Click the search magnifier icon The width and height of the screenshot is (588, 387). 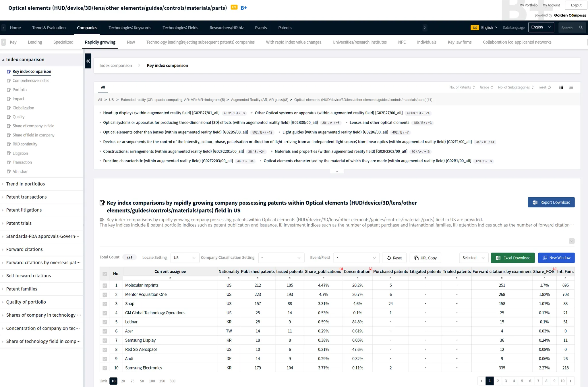pyautogui.click(x=581, y=28)
